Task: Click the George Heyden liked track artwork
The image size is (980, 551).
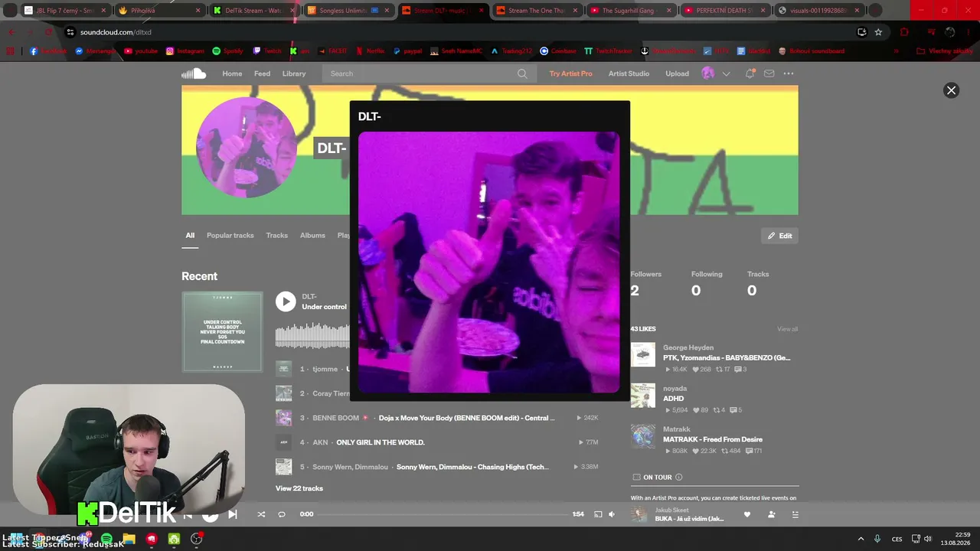Action: pyautogui.click(x=643, y=354)
